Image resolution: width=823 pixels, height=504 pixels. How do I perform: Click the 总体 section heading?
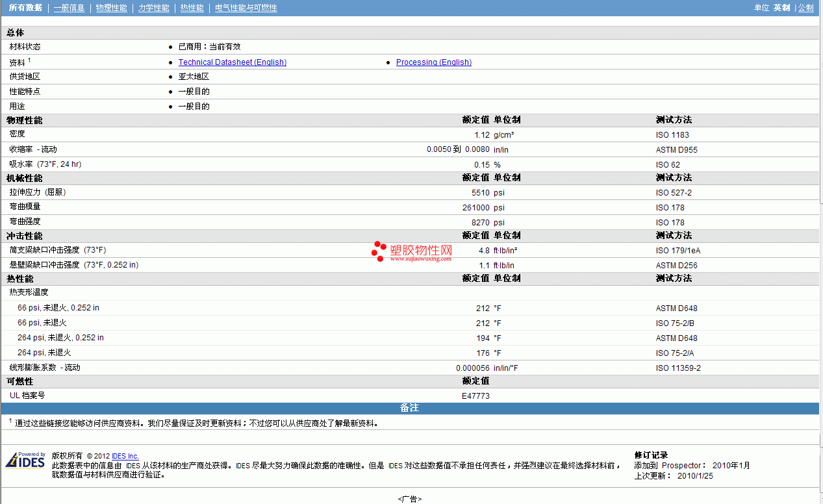[16, 33]
